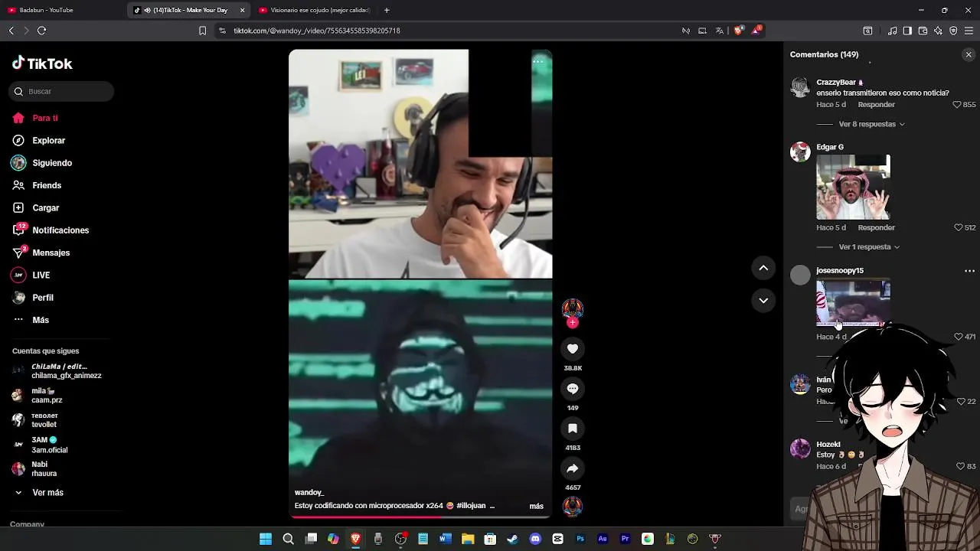Viewport: 980px width, 551px height.
Task: Open tevollet followed account
Action: (x=36, y=420)
